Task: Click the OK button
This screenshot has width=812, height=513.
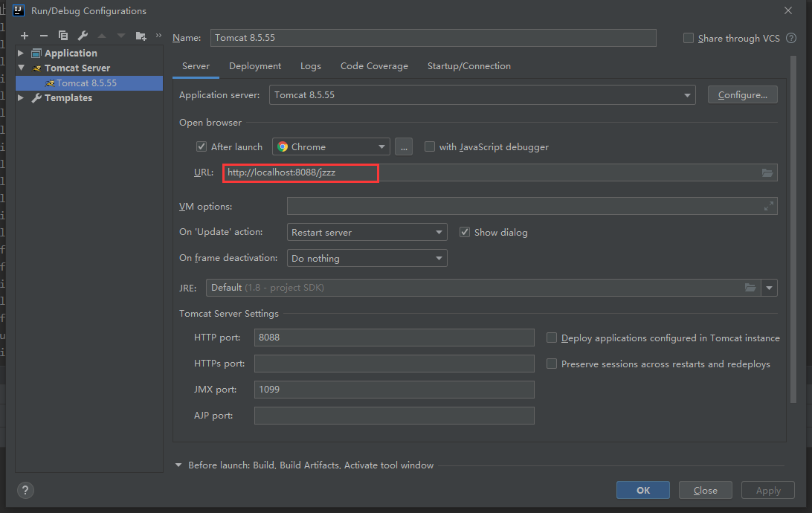Action: tap(642, 490)
